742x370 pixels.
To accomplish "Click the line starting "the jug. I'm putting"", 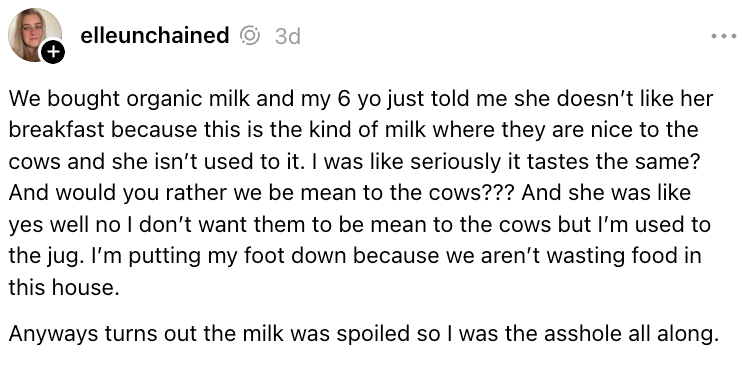I will pyautogui.click(x=355, y=256).
